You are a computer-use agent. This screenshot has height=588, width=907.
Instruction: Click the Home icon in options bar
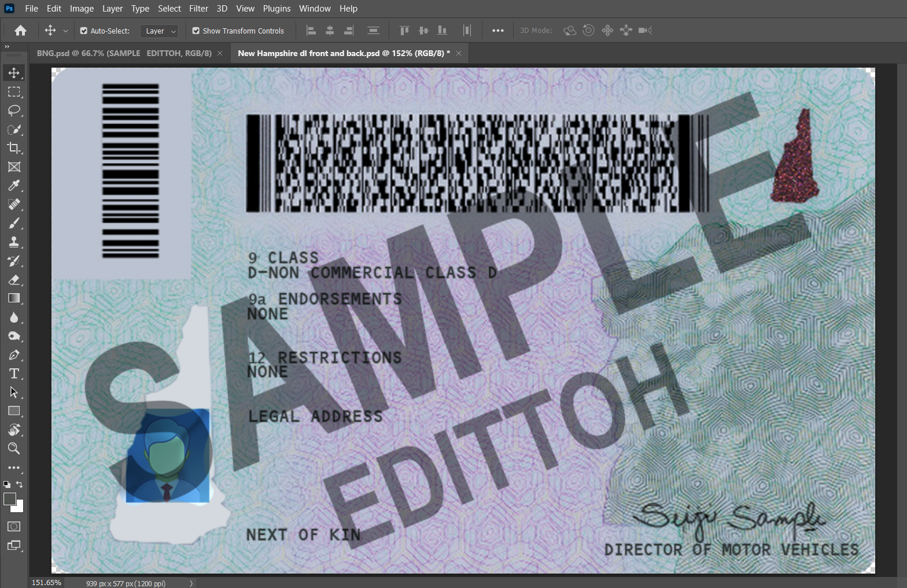(20, 31)
